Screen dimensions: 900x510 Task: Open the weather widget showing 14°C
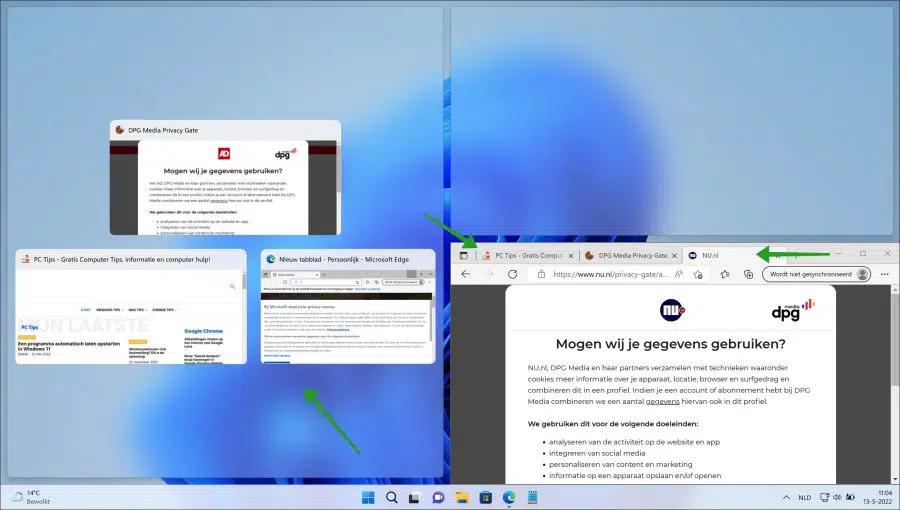point(32,497)
